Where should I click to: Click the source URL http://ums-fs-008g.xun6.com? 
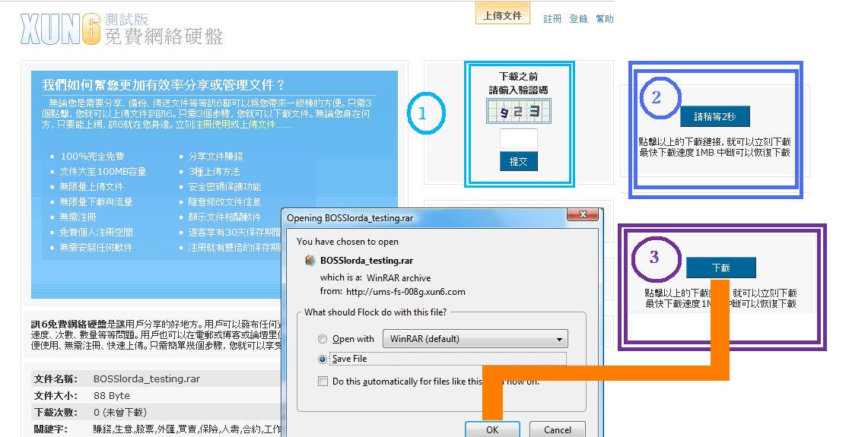click(405, 292)
